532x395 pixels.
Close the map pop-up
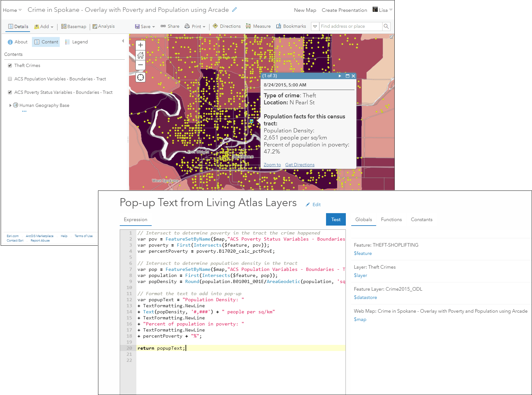point(353,76)
